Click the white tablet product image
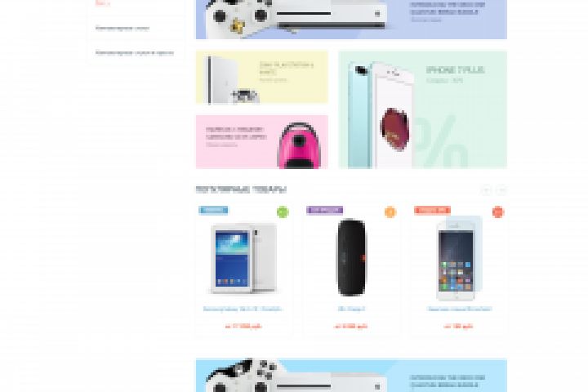588x392 pixels. point(243,258)
